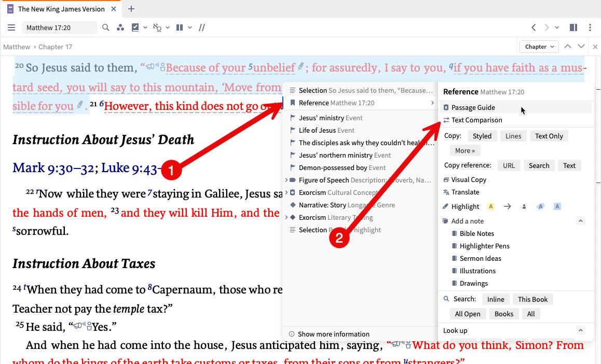Screen dimensions: 601x364
Task: Open the navigation history dropdown
Action: 557,27
